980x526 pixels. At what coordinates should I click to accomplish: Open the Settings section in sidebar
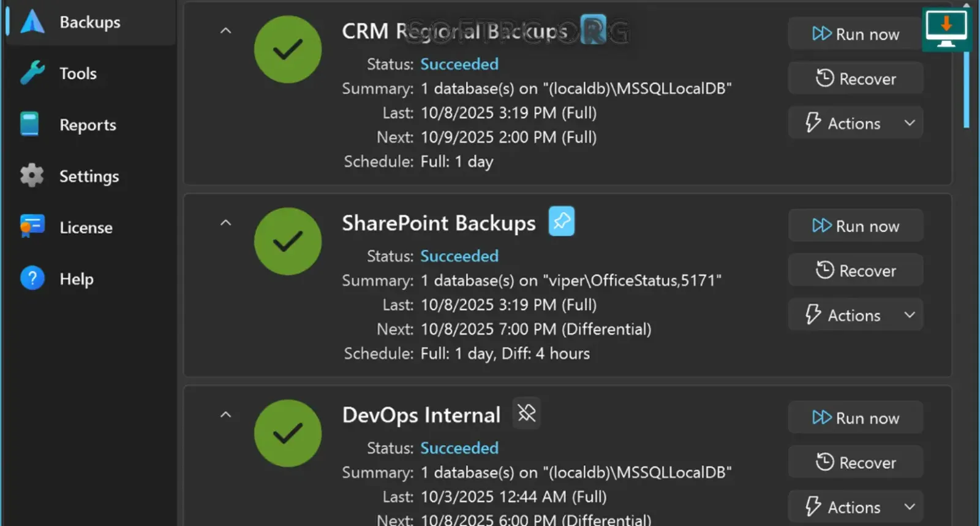click(89, 177)
